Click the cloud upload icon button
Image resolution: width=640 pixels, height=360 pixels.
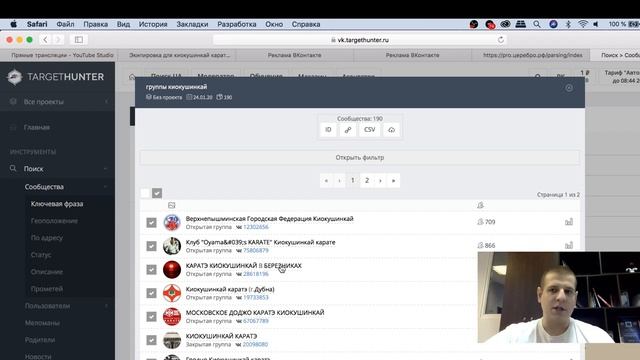[391, 130]
